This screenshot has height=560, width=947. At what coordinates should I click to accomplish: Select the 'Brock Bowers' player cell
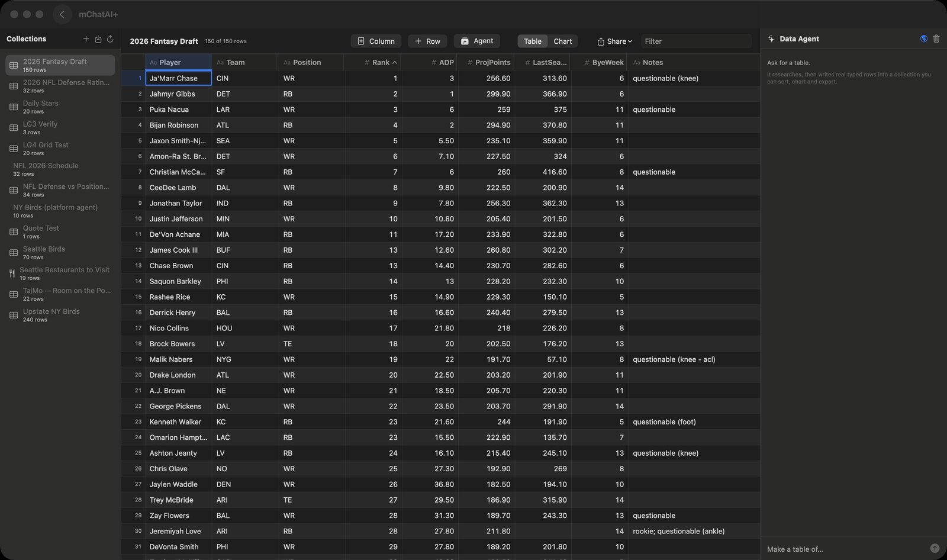point(178,343)
